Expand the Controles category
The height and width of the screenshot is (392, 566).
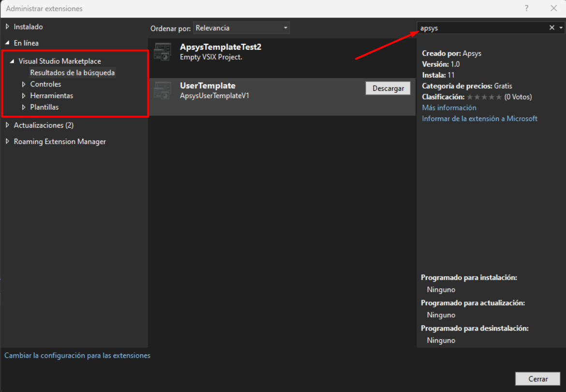(24, 84)
